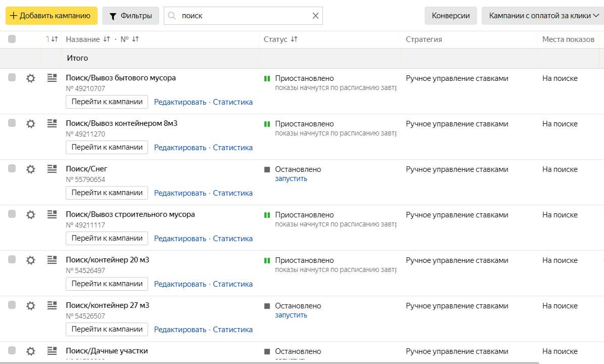Go to campaign Поиск/контейнер 20 м3
Viewport: 604px width, 364px height.
107,284
